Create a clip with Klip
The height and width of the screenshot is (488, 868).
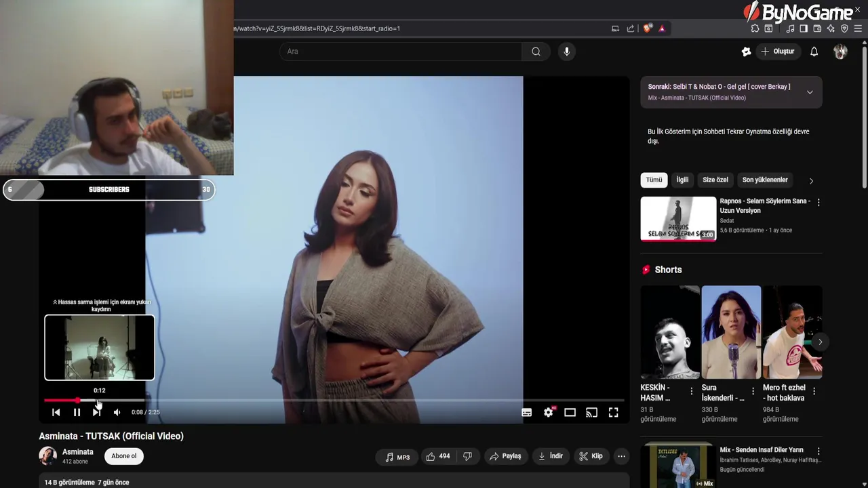point(590,457)
